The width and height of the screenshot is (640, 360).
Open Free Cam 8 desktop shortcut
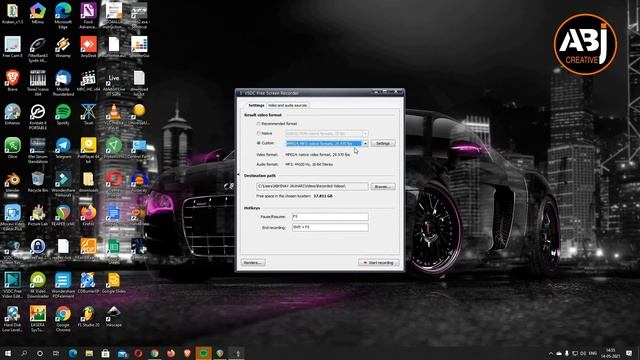[x=12, y=47]
